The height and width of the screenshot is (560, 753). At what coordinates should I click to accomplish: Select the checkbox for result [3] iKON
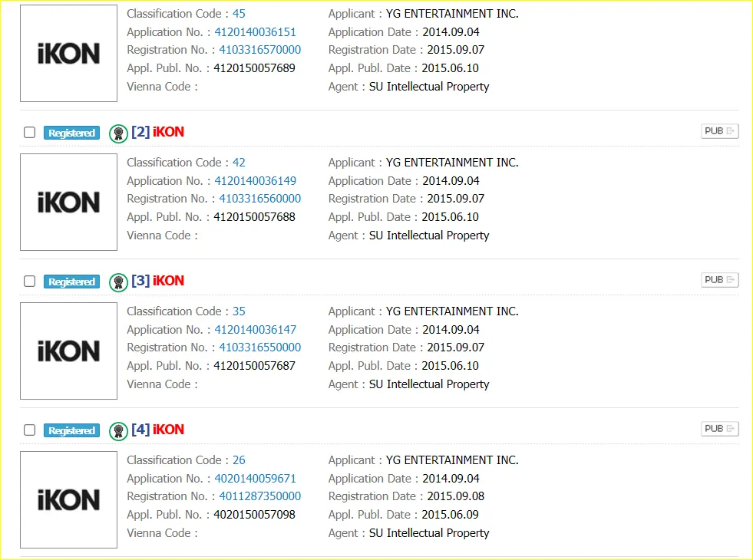(29, 282)
